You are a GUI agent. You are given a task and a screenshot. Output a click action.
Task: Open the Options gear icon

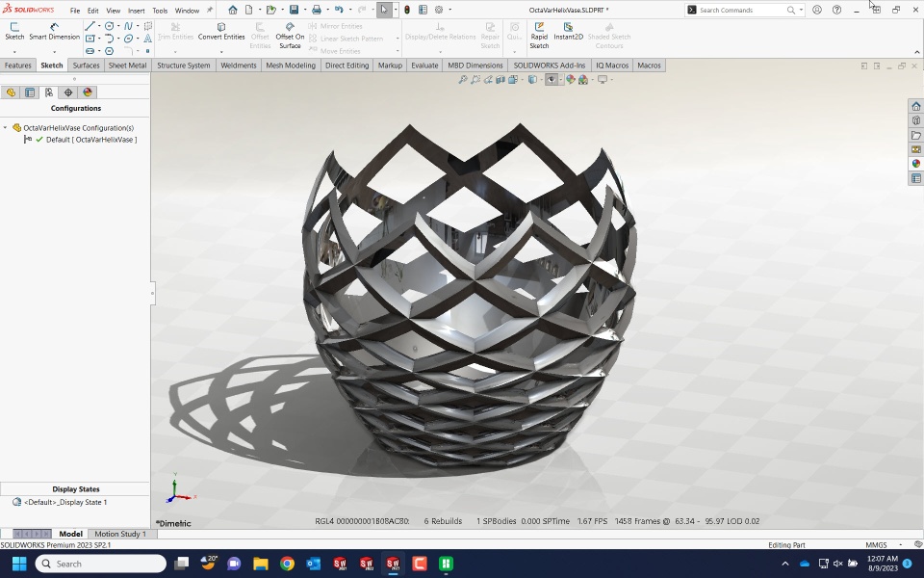click(439, 10)
